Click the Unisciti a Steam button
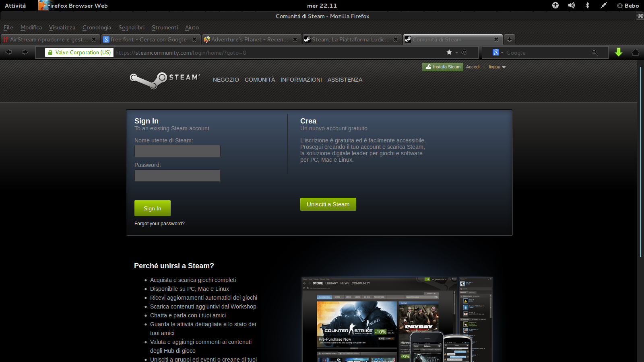 (328, 204)
